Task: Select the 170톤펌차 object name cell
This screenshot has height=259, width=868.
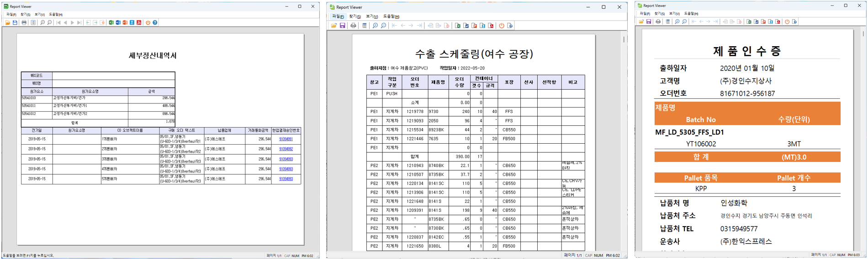Action: click(x=130, y=139)
